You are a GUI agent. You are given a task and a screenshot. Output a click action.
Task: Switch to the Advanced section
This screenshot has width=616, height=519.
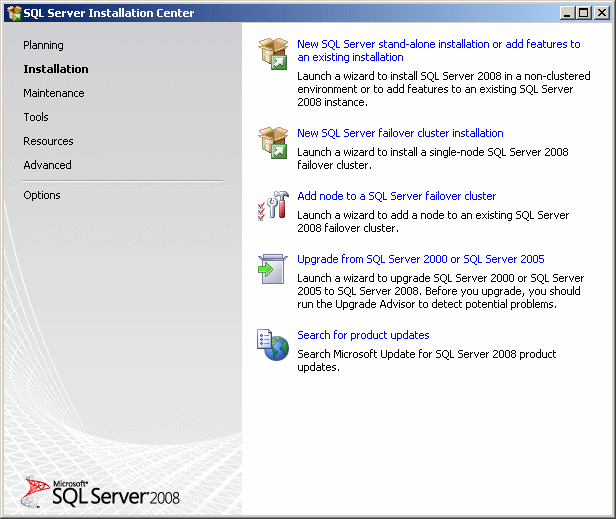(48, 165)
